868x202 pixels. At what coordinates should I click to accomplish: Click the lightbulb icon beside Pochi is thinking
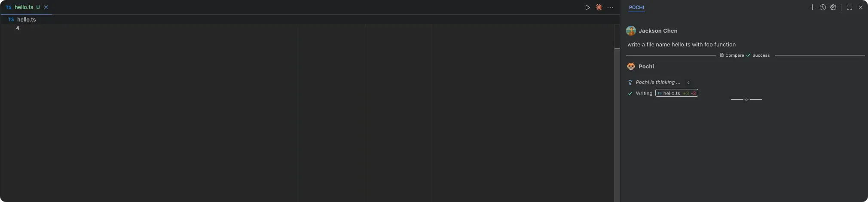[630, 82]
